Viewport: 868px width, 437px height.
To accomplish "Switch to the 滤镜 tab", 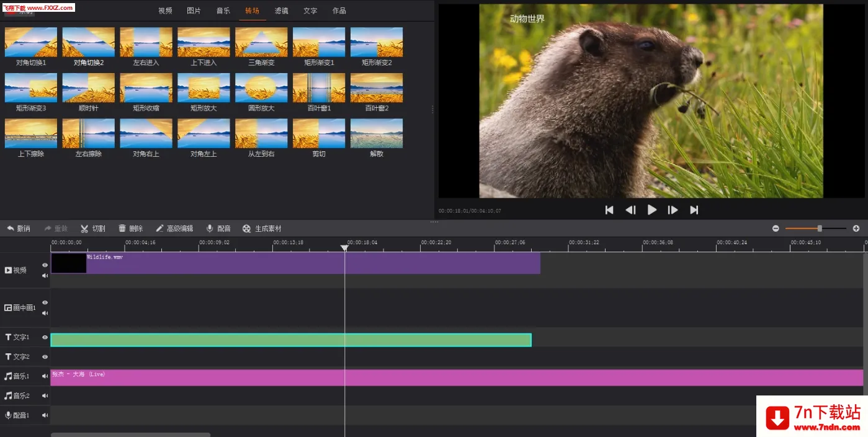I will [282, 11].
